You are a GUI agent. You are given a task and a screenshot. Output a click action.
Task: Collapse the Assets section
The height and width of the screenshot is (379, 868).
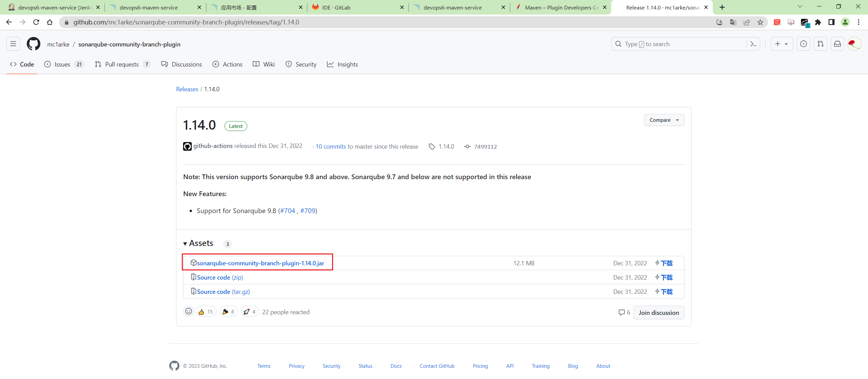[x=198, y=243]
